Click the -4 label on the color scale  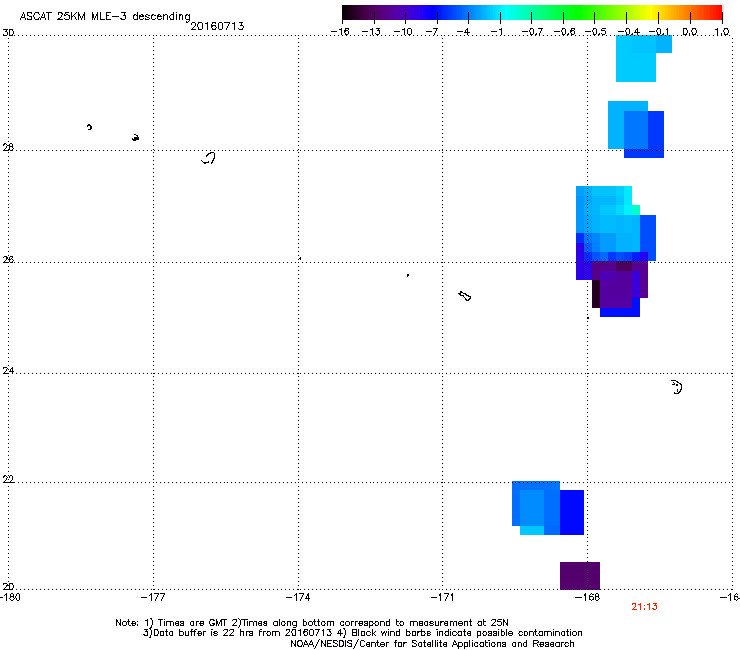(463, 32)
